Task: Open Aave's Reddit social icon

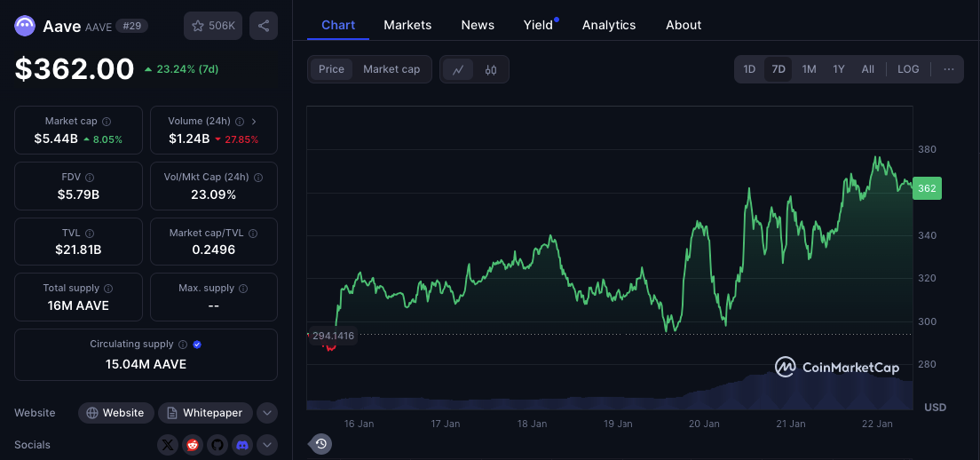Action: pos(193,445)
